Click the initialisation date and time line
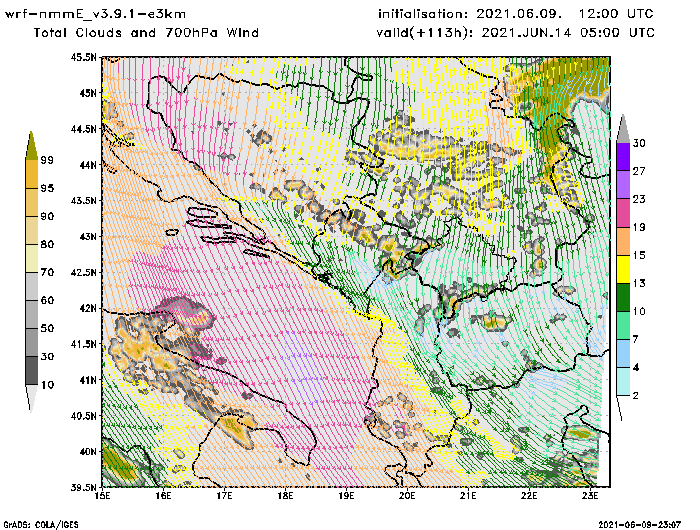 coord(516,14)
